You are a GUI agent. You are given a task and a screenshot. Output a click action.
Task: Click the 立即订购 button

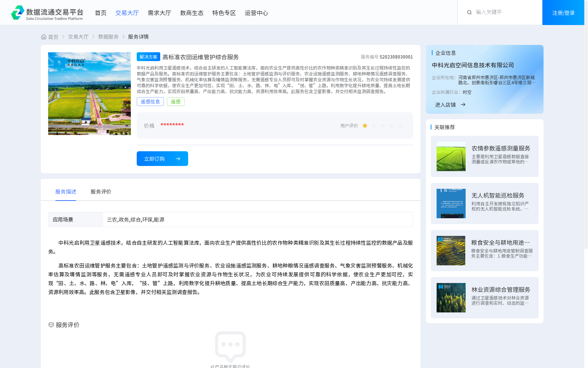pyautogui.click(x=162, y=159)
